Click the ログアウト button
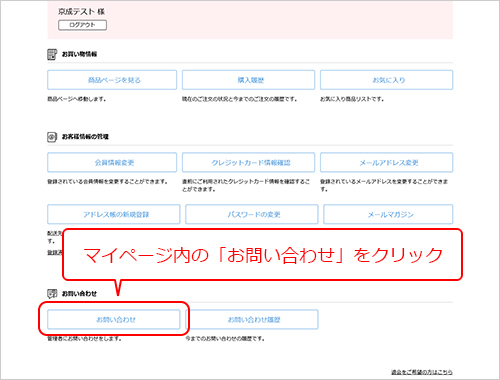 pyautogui.click(x=82, y=25)
